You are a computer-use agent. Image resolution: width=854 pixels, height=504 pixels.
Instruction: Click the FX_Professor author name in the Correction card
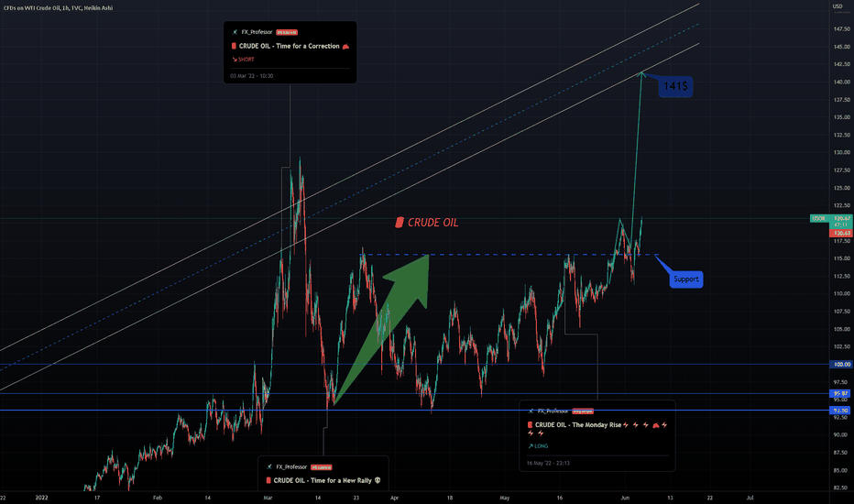point(257,32)
